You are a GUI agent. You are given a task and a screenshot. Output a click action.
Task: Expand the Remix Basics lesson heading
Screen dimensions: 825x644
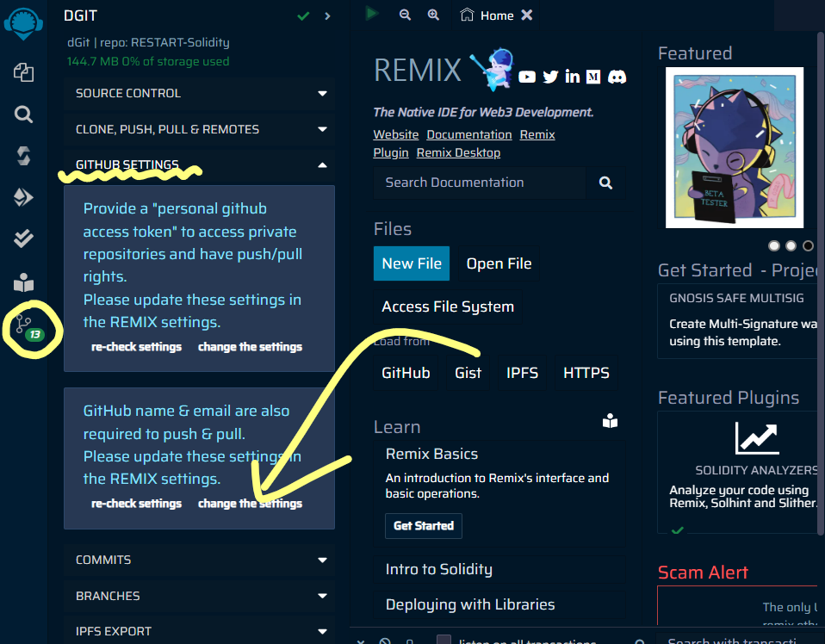[431, 454]
